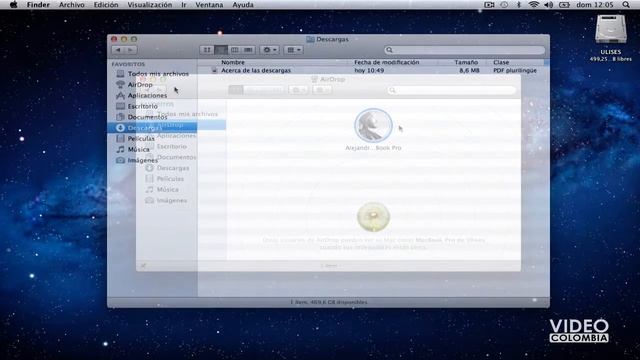Click the own-computer icon in AirDrop window
This screenshot has width=640, height=360.
pyautogui.click(x=373, y=217)
